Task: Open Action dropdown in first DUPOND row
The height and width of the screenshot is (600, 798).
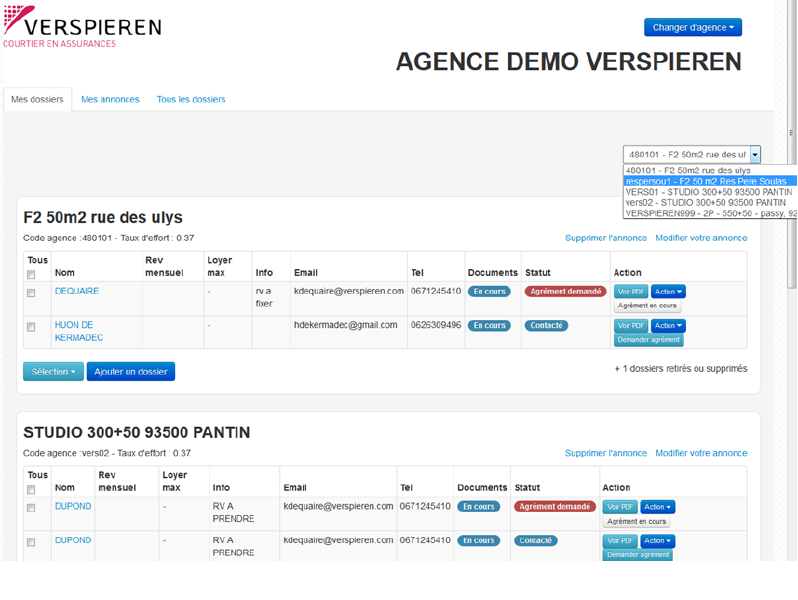Action: coord(658,507)
